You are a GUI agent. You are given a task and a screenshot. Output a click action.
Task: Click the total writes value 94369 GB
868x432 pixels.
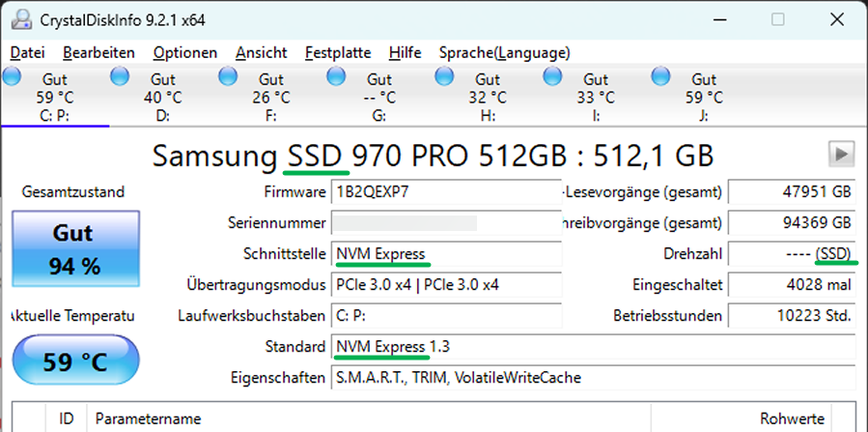792,223
